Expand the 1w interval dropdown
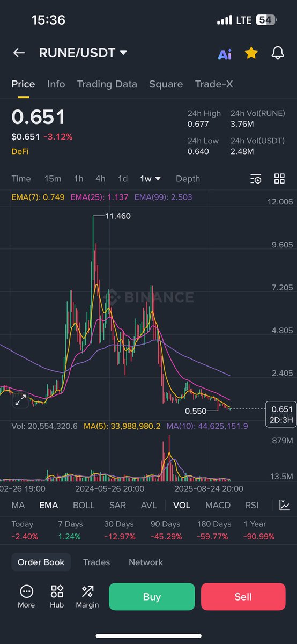 pyautogui.click(x=151, y=179)
